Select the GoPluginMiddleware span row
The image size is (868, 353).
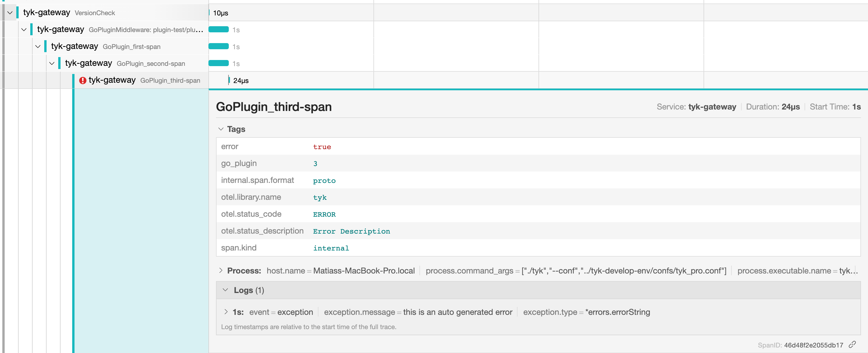tap(145, 30)
